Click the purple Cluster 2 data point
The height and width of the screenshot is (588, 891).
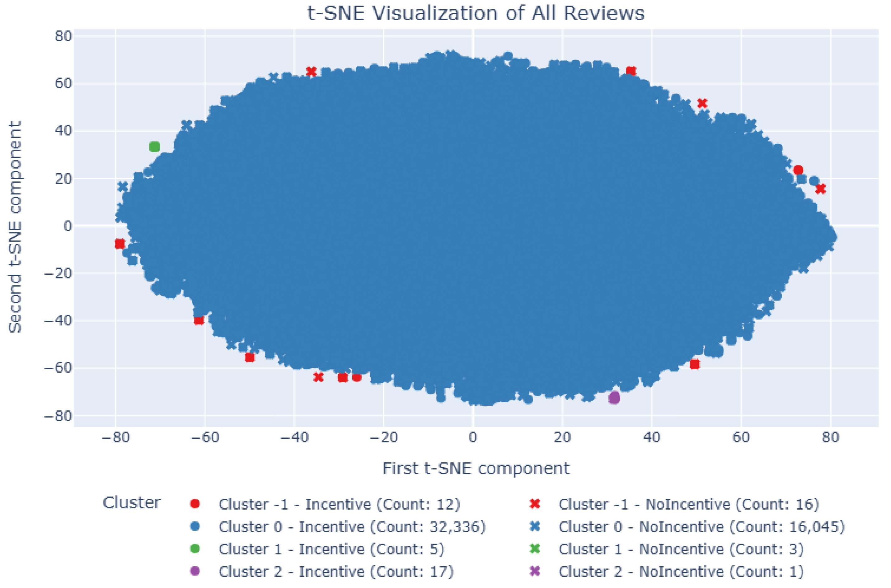[614, 398]
